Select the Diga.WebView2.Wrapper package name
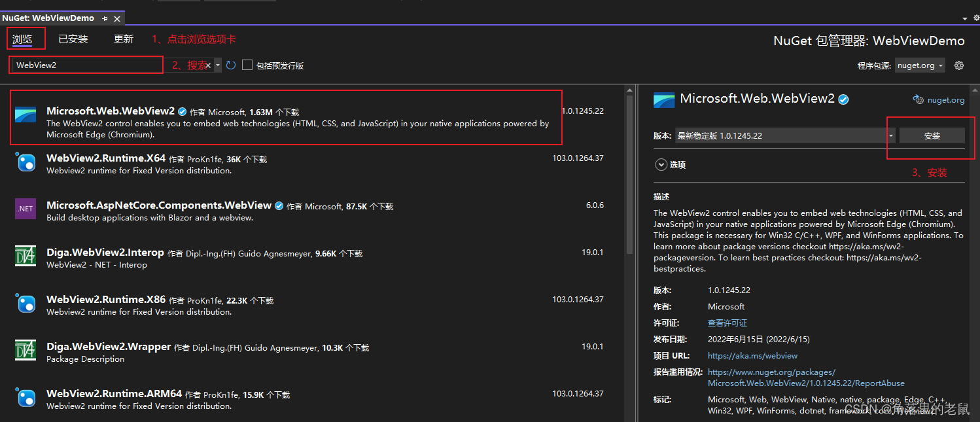The image size is (980, 422). 109,347
